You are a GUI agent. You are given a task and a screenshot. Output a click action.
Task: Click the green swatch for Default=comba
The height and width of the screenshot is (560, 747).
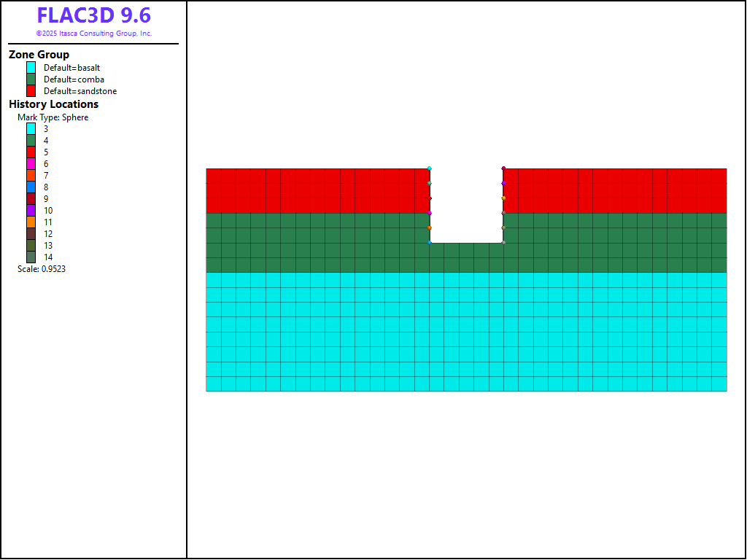(31, 79)
